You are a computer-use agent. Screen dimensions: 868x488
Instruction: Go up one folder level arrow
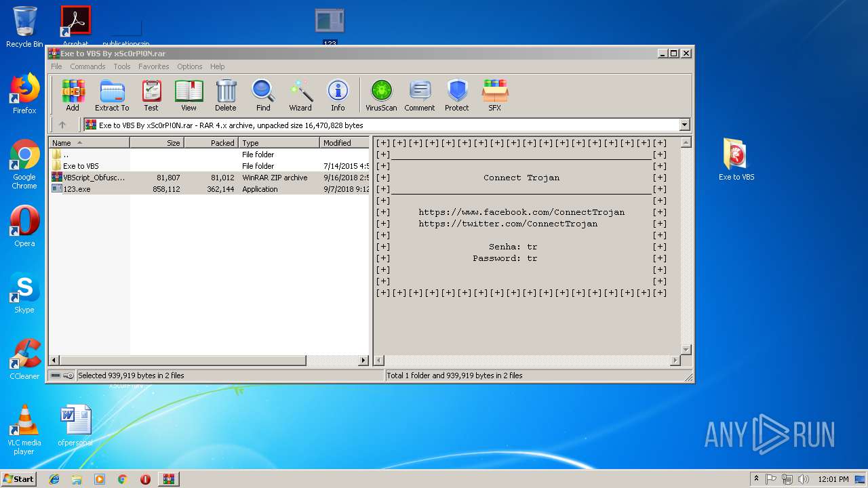62,125
